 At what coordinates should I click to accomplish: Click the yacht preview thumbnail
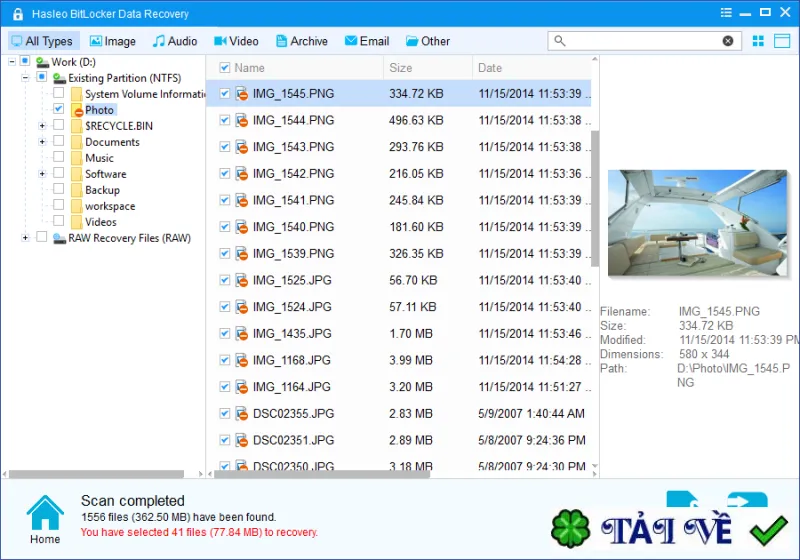[697, 223]
